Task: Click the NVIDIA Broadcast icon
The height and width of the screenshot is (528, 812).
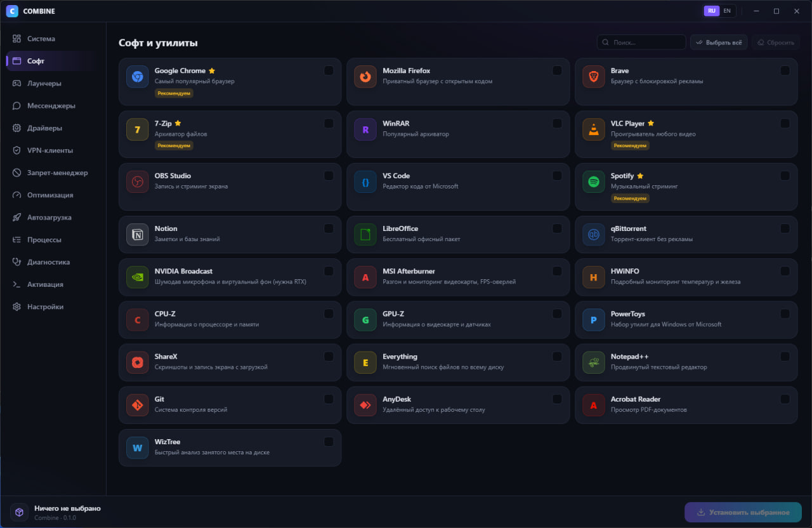Action: (x=137, y=277)
